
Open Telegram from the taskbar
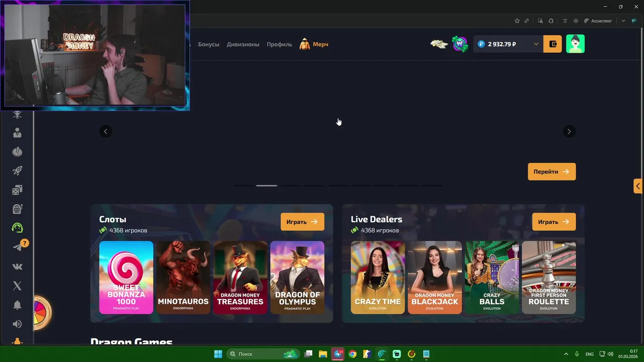(338, 354)
